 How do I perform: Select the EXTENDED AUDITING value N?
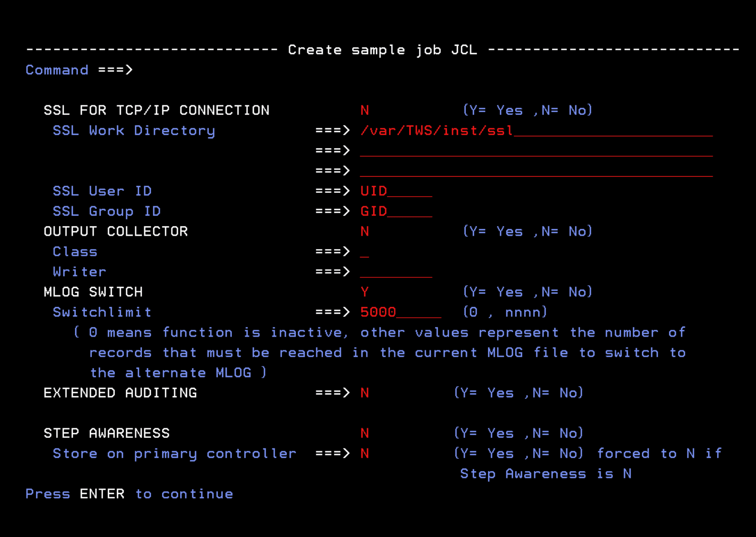click(364, 393)
